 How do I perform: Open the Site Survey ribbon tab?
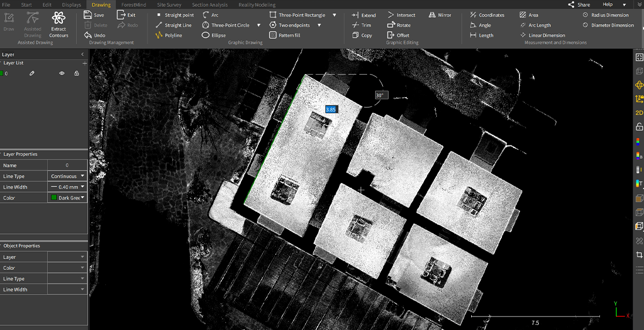(x=169, y=4)
